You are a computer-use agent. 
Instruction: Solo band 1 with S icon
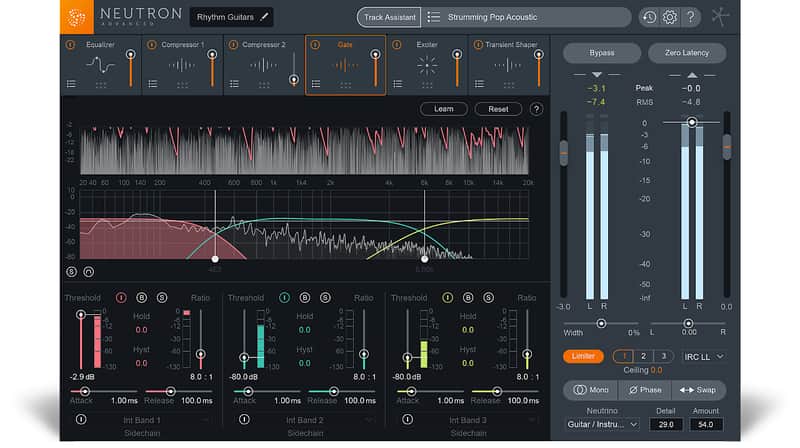click(x=162, y=297)
